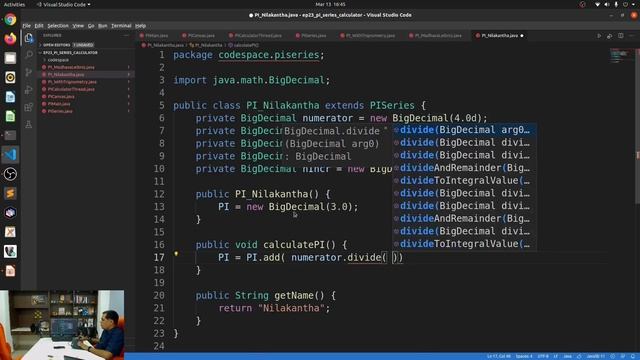Open the Help menu
Image resolution: width=640 pixels, height=360 pixels.
pos(140,26)
